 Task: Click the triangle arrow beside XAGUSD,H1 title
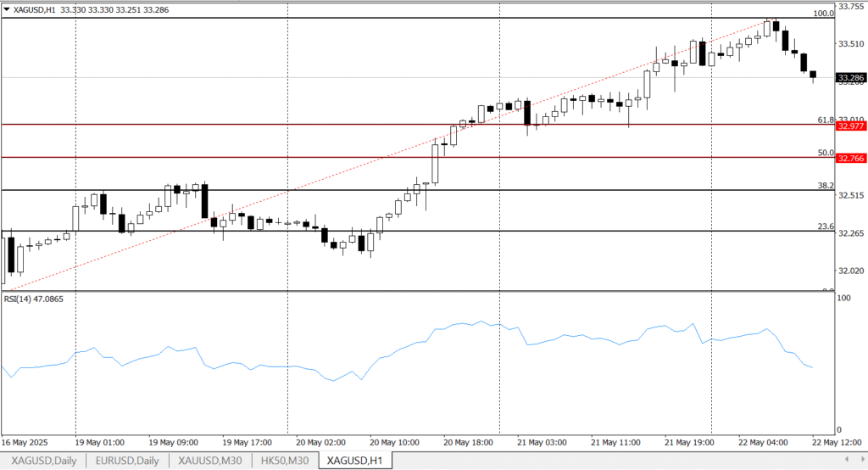tap(7, 8)
